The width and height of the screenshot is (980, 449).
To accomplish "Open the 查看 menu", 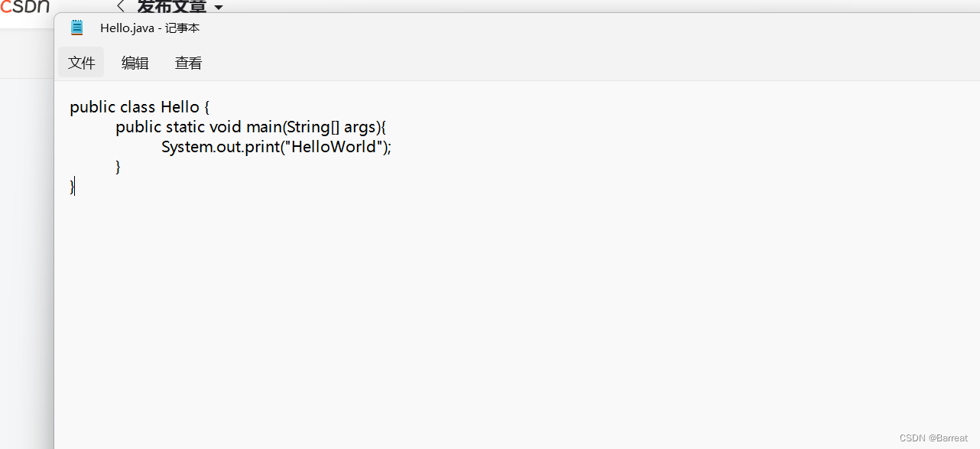I will [x=188, y=62].
